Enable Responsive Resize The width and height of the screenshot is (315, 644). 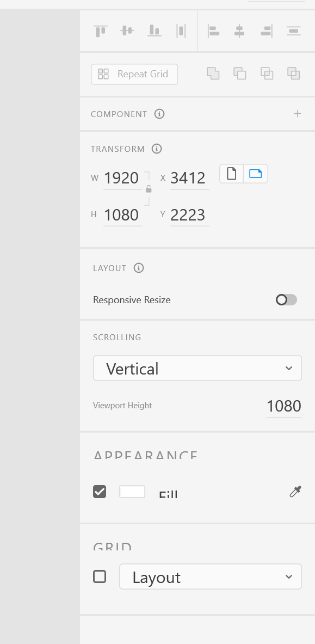[286, 300]
